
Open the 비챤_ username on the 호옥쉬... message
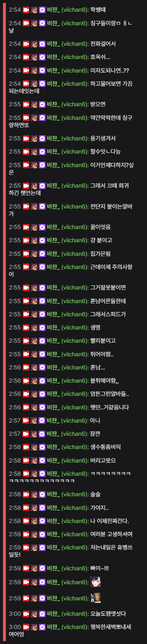pos(53,57)
